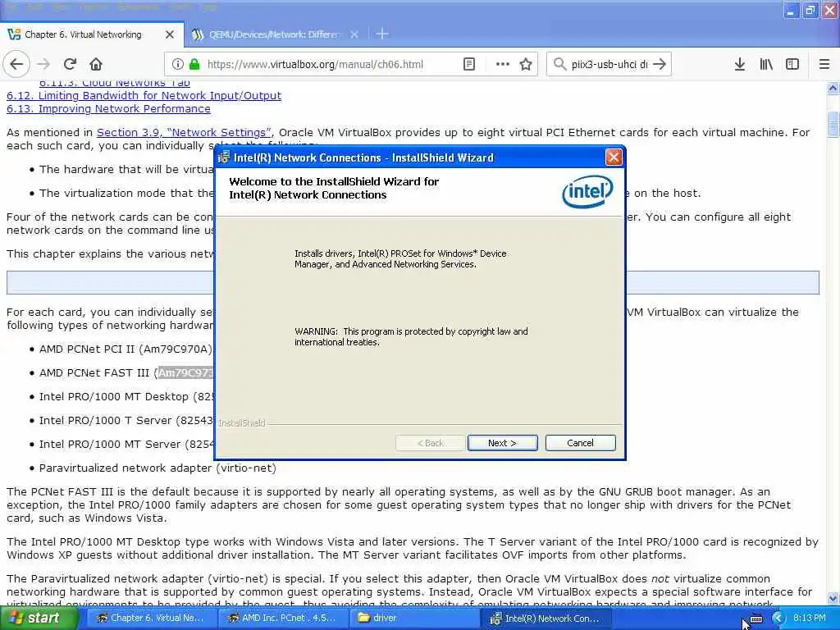The height and width of the screenshot is (630, 840).
Task: Open the 6.13 Improving Network Performance link
Action: point(108,109)
